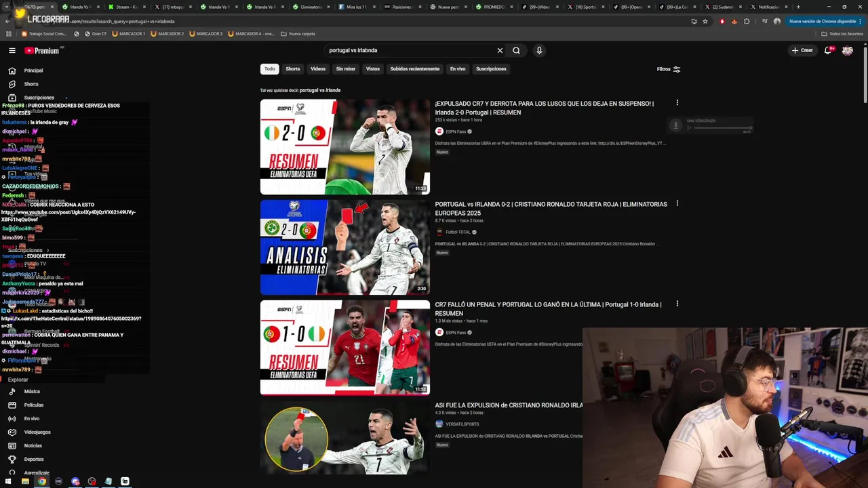Open the YouTube hamburger guide menu
Screen dimensions: 868x488
pyautogui.click(x=12, y=50)
